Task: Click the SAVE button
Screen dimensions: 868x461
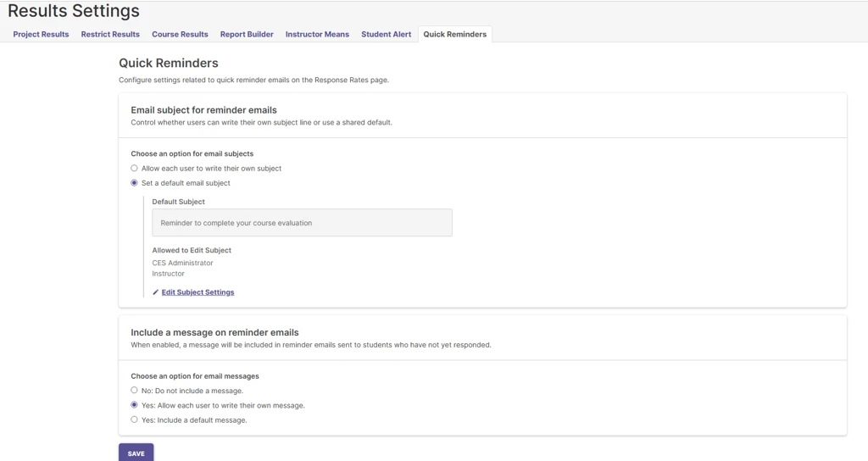Action: coord(136,453)
